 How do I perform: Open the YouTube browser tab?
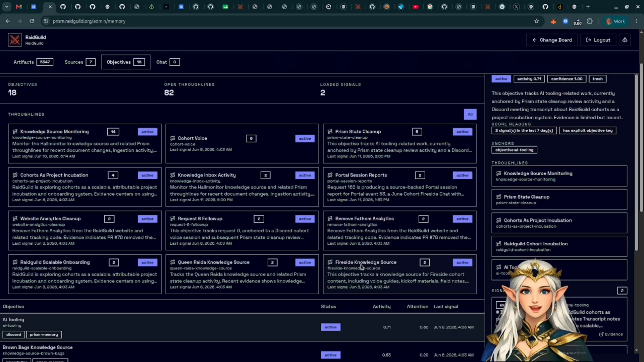(416, 7)
